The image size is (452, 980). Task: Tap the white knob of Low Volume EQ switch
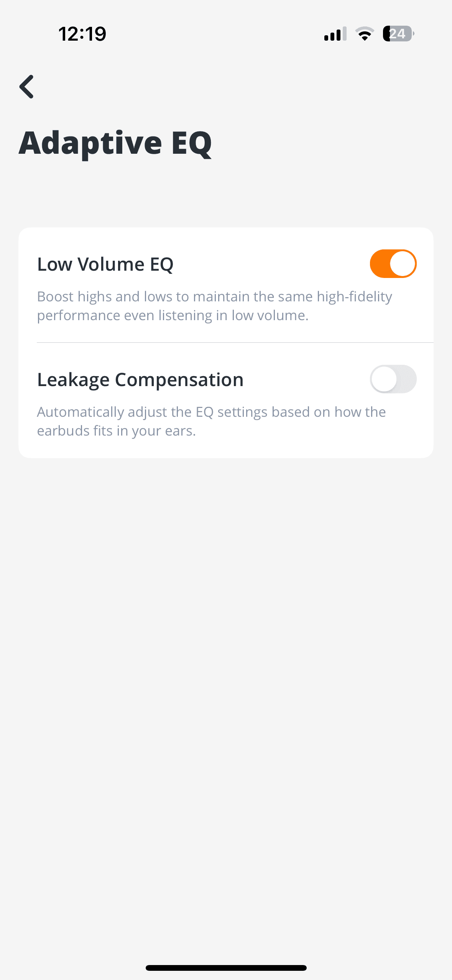pyautogui.click(x=403, y=264)
